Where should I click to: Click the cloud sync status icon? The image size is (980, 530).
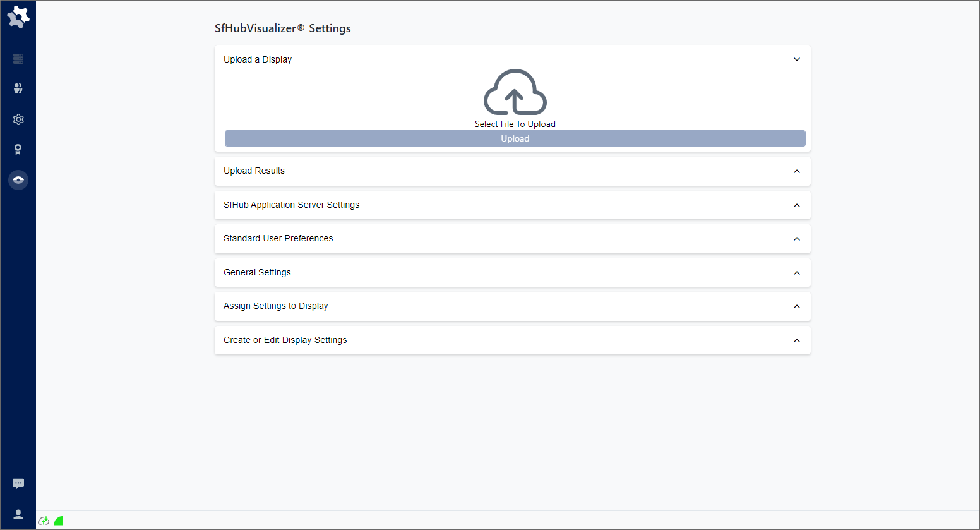(x=44, y=521)
